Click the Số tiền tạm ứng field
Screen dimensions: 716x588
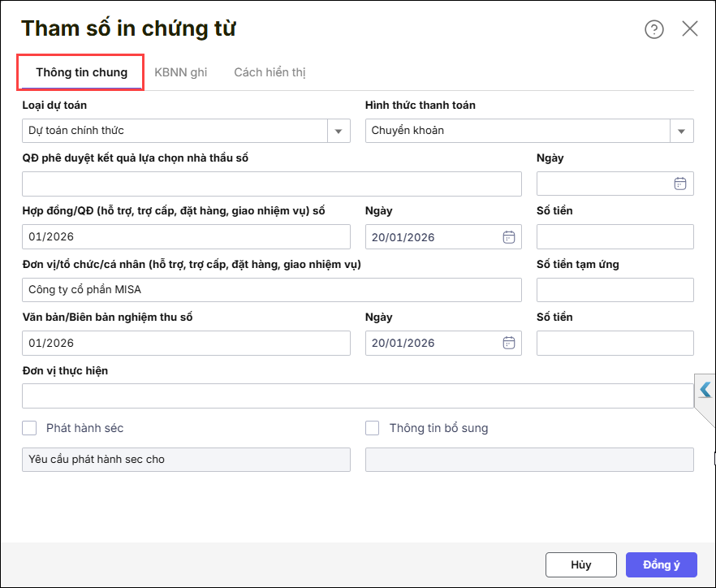coord(615,290)
